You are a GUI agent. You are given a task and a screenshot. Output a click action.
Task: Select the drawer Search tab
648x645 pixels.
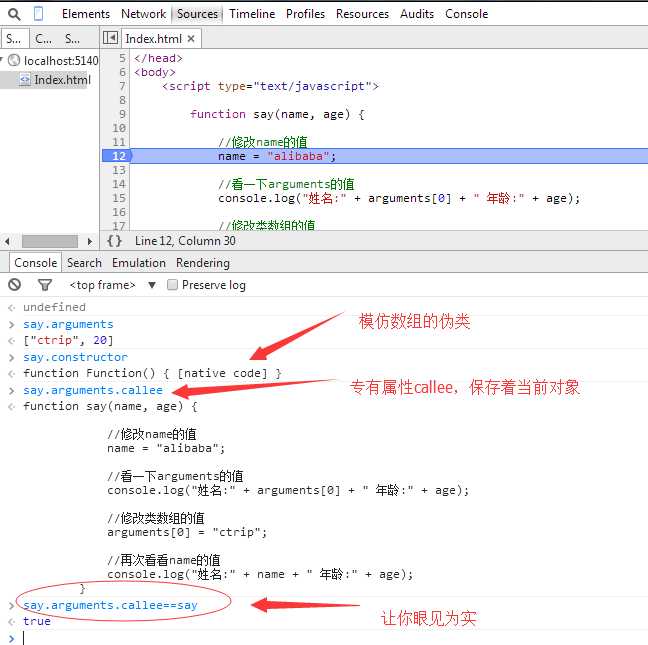point(84,263)
